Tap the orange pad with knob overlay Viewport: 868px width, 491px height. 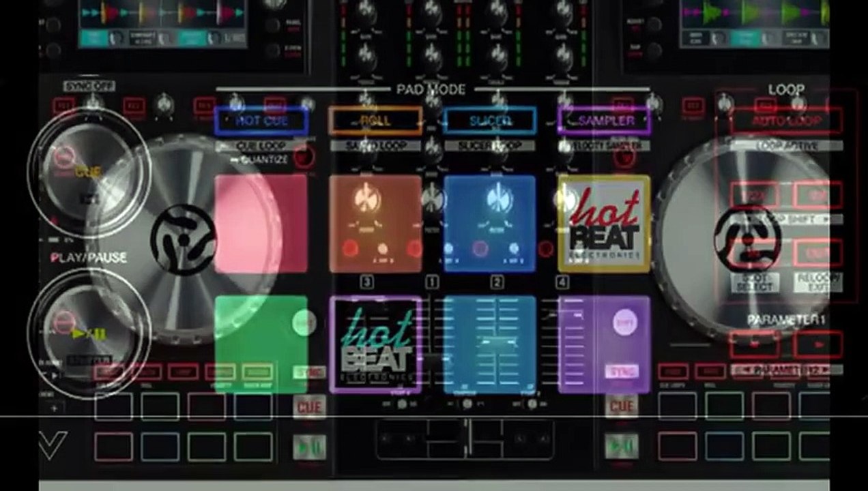(x=375, y=224)
